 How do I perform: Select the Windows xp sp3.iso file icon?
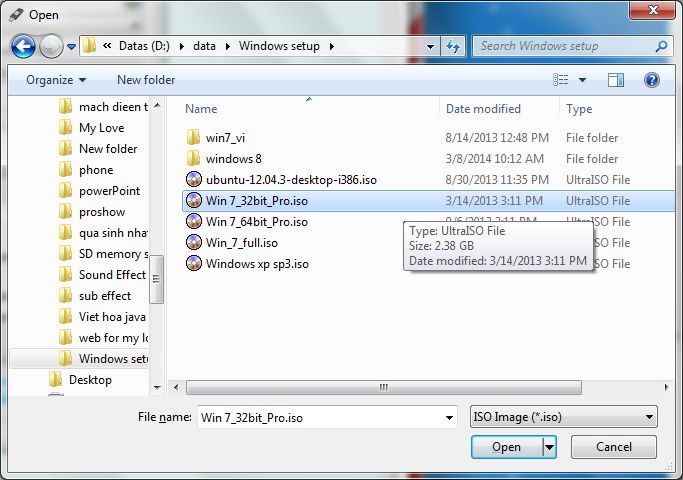tap(194, 264)
